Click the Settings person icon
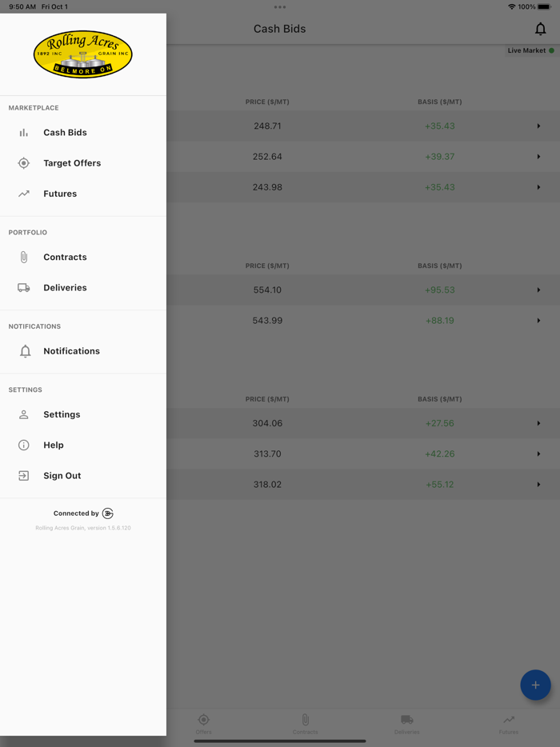Screen dimensions: 560x747 tap(24, 414)
